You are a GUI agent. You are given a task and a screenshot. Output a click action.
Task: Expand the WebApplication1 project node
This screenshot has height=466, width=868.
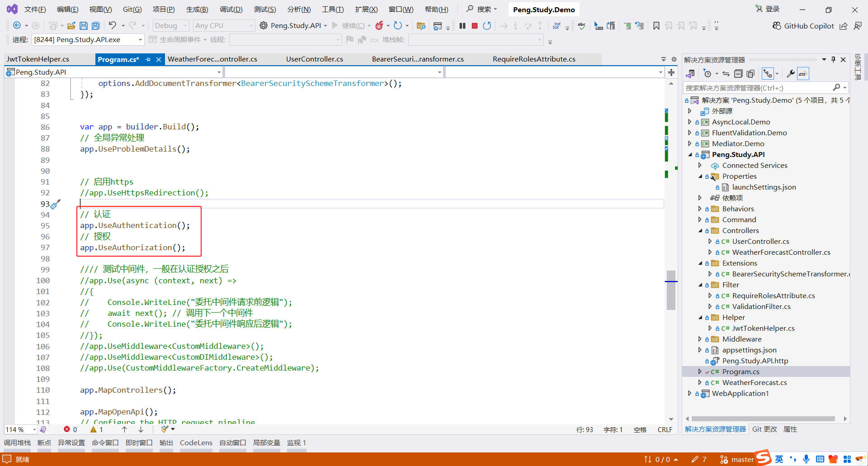click(x=689, y=393)
